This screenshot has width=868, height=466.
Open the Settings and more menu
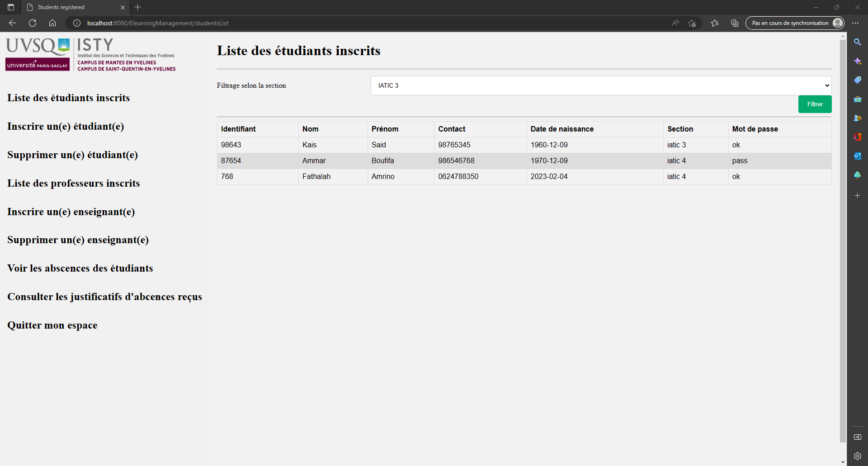[x=855, y=23]
